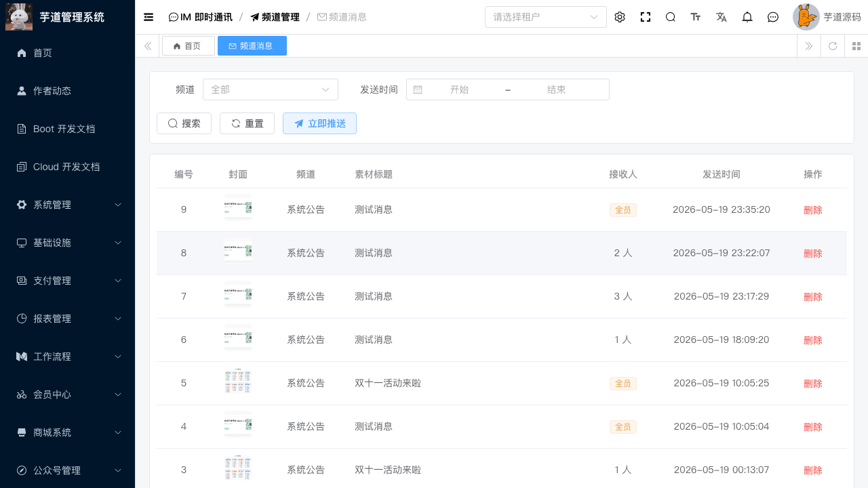
Task: Click the Boot 开发文档 document icon
Action: 22,129
